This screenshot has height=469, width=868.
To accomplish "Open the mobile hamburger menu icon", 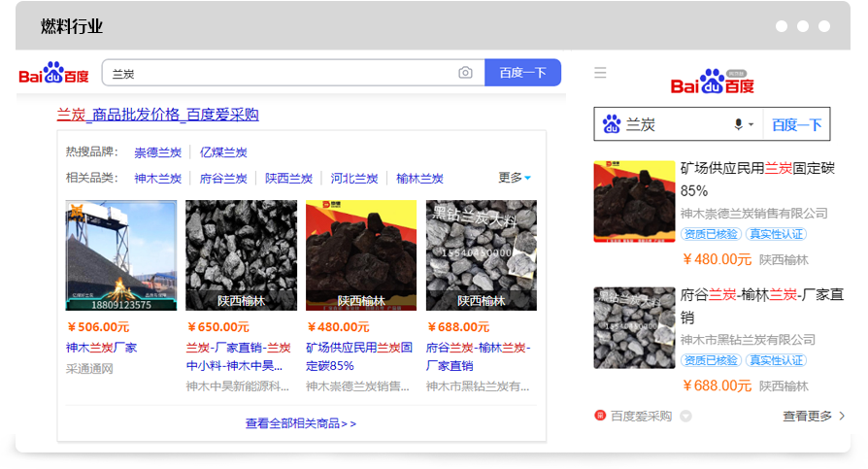I will click(600, 73).
